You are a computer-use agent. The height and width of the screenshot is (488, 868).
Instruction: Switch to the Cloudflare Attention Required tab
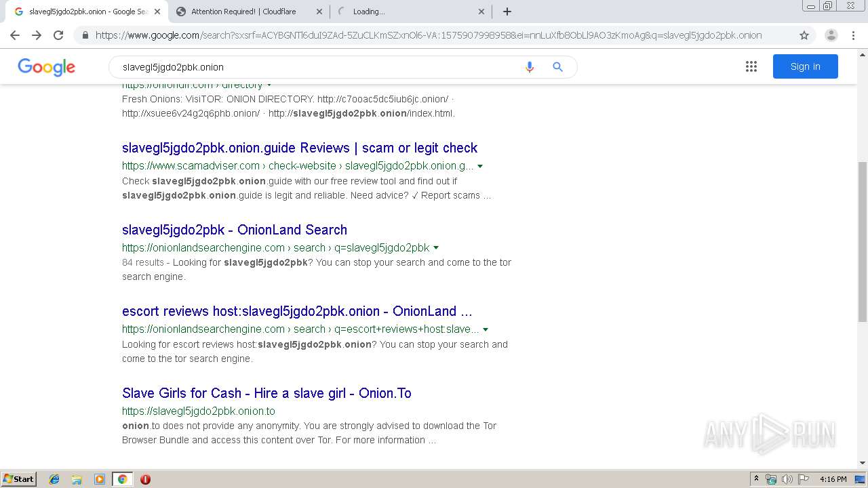click(x=248, y=12)
